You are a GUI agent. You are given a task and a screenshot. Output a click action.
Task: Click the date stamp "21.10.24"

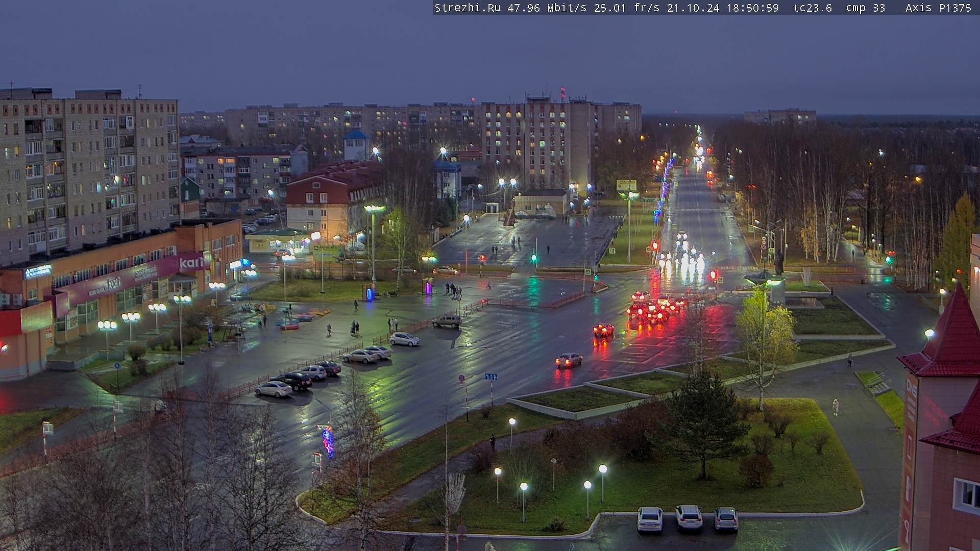(x=693, y=8)
